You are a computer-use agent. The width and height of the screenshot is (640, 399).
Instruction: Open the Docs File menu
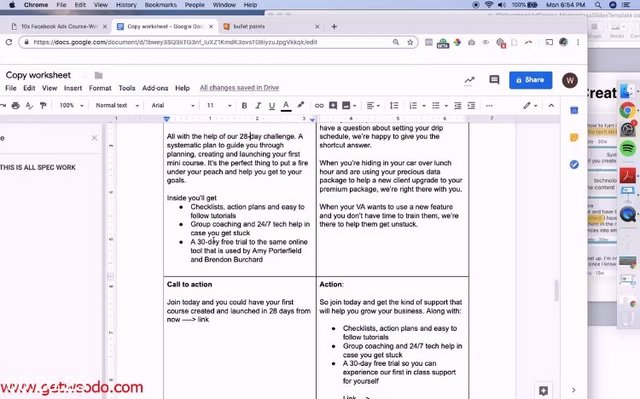[x=11, y=88]
